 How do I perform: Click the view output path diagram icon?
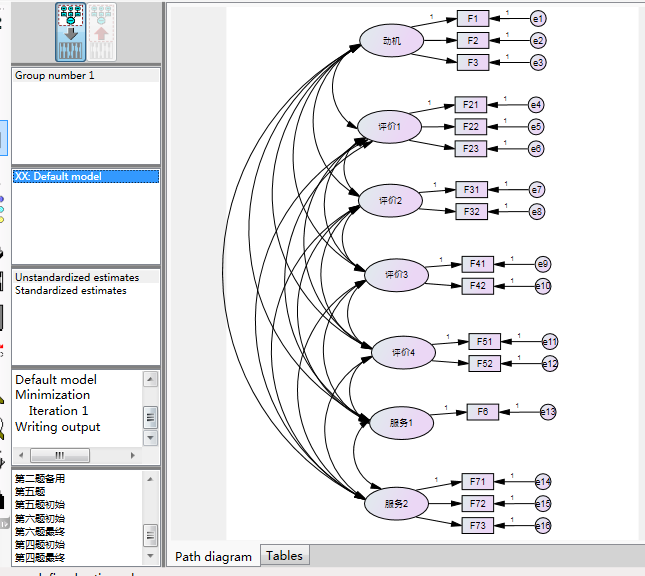(x=101, y=32)
